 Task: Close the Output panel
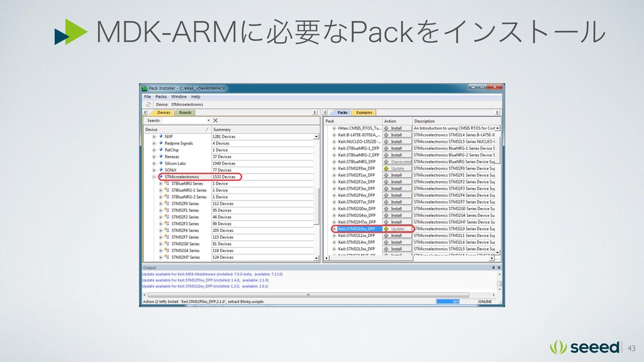click(499, 267)
